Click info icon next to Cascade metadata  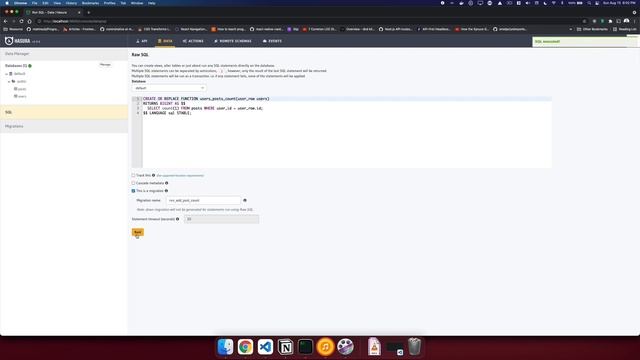pyautogui.click(x=167, y=183)
